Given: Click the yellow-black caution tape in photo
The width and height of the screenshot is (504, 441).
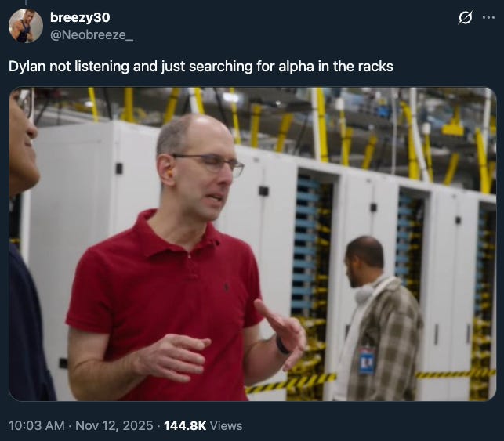Looking at the screenshot, I should 291,383.
